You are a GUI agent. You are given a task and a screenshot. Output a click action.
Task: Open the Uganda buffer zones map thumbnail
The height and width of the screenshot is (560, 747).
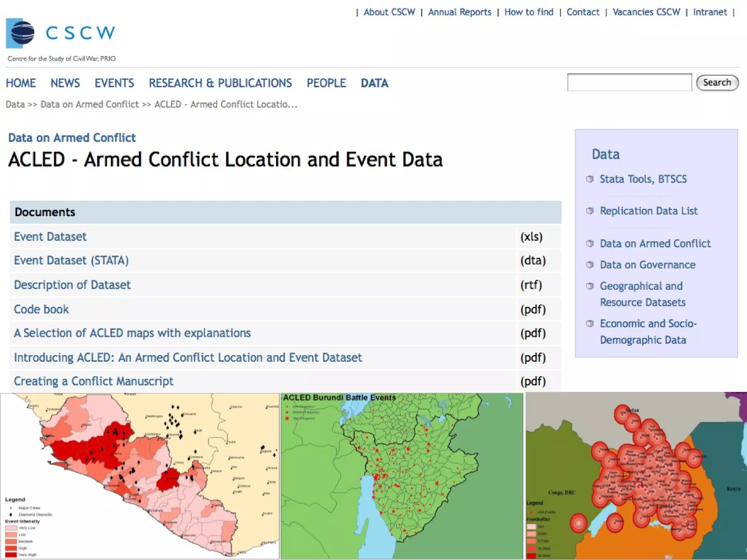(x=636, y=476)
